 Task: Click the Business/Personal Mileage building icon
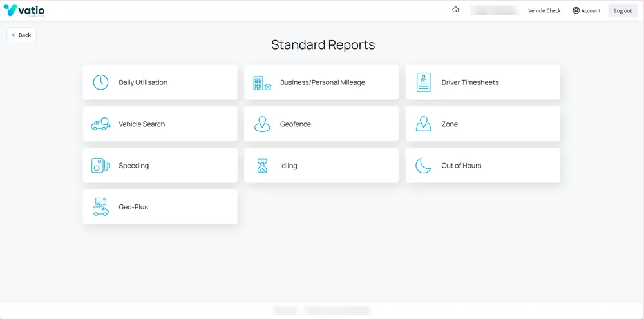pos(262,83)
